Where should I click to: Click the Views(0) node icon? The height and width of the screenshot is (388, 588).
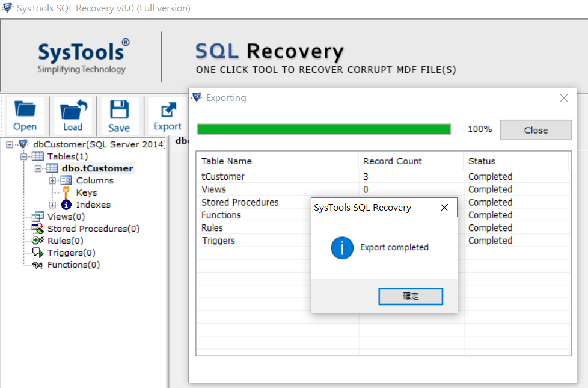pyautogui.click(x=37, y=217)
